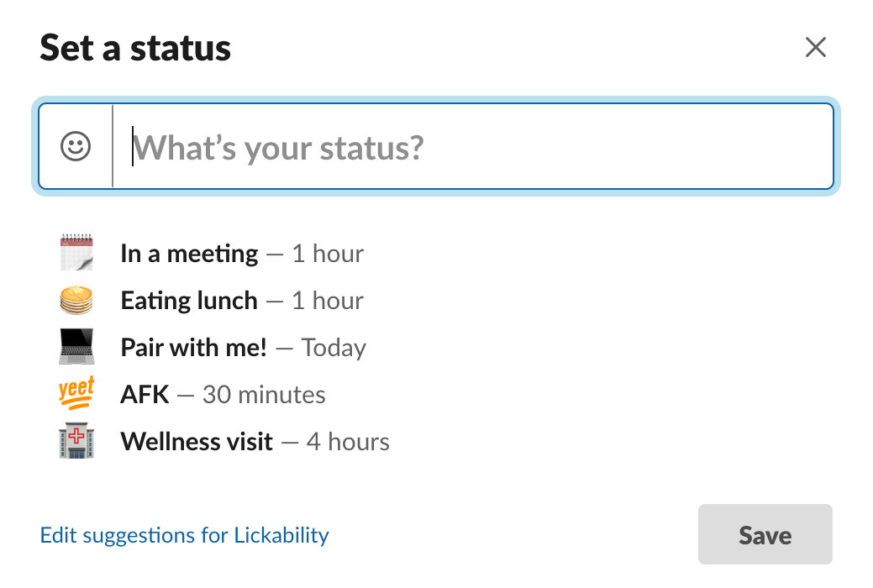873x588 pixels.
Task: Click the "30 minutes" duration beside AFK
Action: coord(264,395)
